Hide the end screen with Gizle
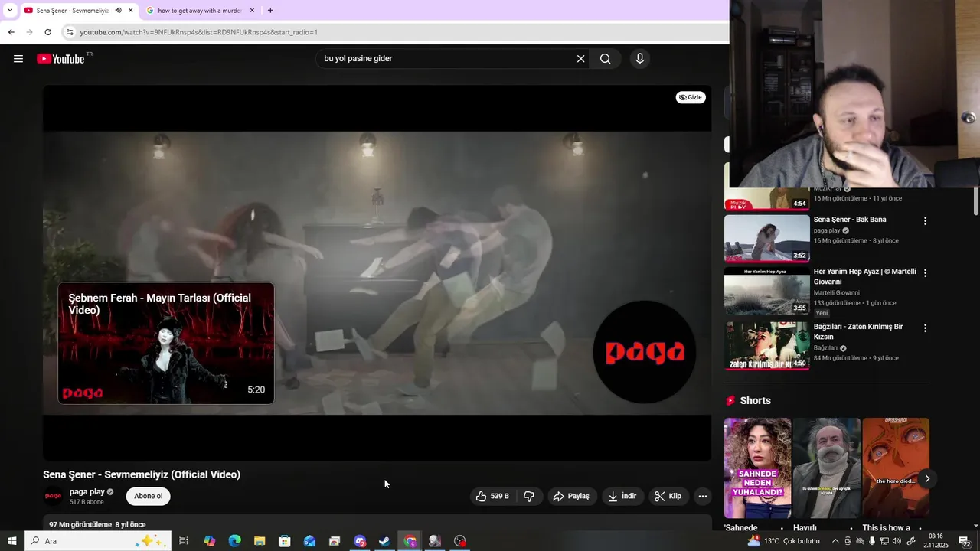 click(691, 97)
